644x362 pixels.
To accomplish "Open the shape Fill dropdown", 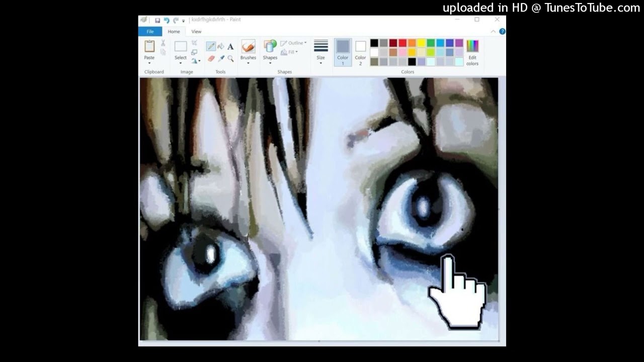I will click(x=289, y=52).
